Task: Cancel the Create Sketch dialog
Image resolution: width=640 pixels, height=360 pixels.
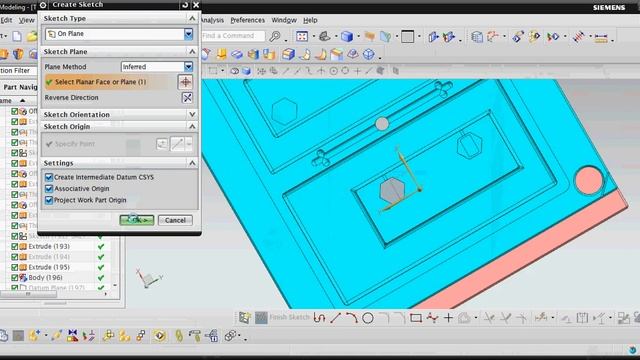Action: click(x=175, y=220)
